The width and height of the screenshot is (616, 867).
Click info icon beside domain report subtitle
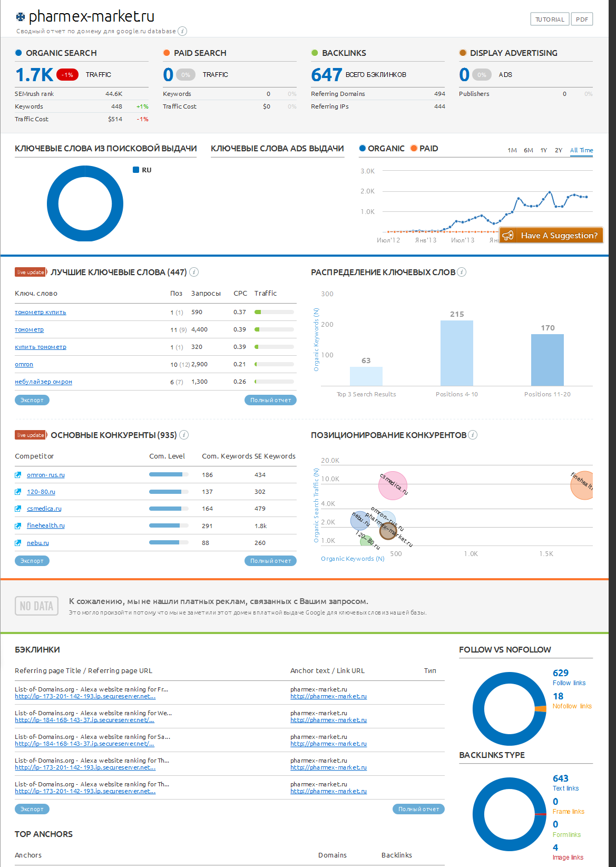tap(182, 31)
